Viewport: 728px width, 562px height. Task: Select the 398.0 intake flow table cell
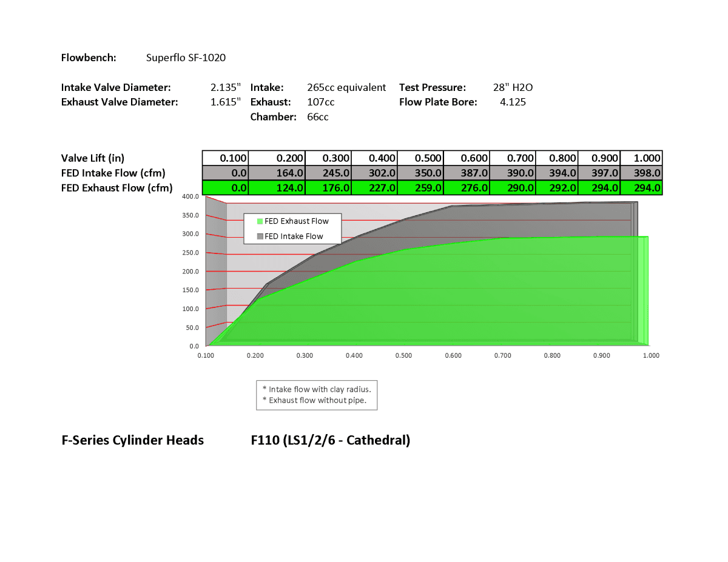pyautogui.click(x=642, y=173)
